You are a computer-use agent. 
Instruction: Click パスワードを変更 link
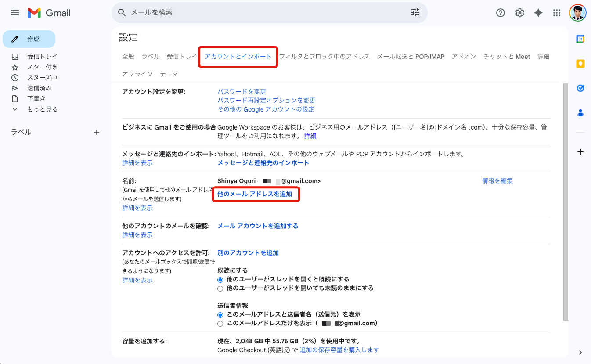click(242, 91)
